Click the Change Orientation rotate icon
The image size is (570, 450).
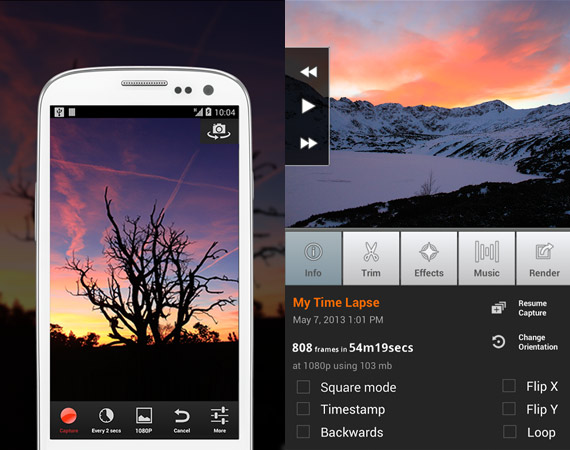pyautogui.click(x=498, y=342)
